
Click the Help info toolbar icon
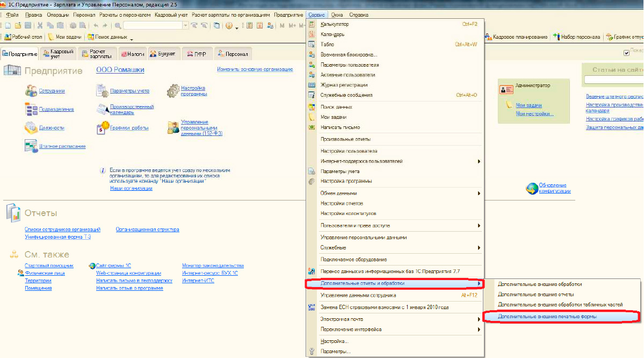(229, 25)
